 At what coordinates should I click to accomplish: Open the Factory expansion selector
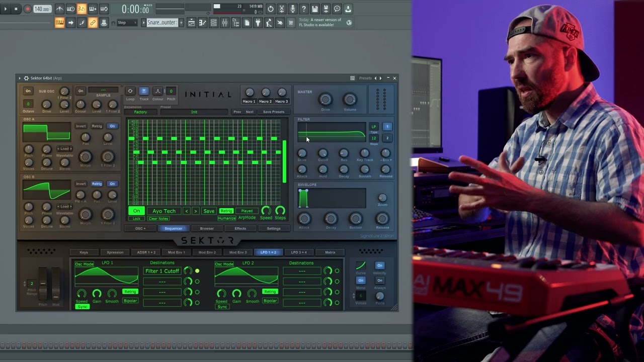point(141,112)
